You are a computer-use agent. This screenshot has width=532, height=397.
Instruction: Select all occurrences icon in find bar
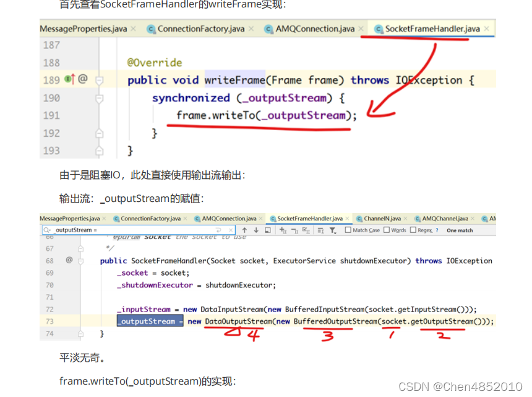(x=306, y=230)
